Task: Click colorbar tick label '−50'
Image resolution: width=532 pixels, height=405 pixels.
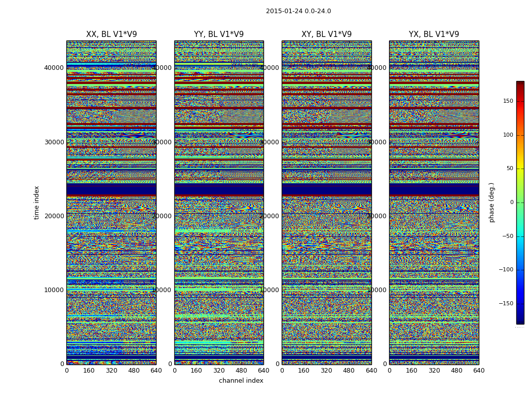Action: tap(508, 236)
